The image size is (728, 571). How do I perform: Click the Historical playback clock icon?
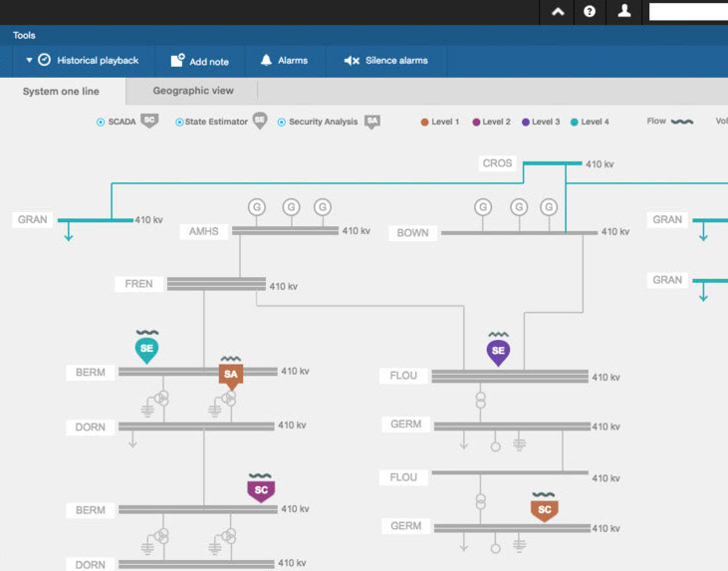pyautogui.click(x=44, y=60)
